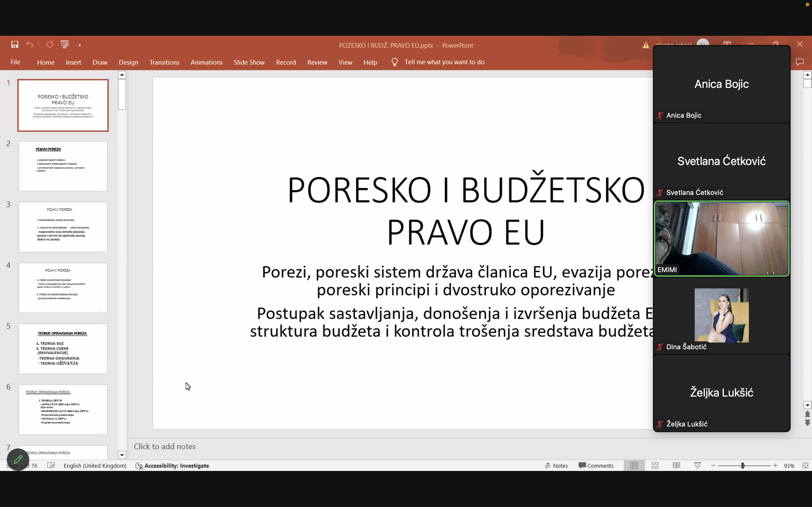Open the Undo history dropdown arrow

39,44
